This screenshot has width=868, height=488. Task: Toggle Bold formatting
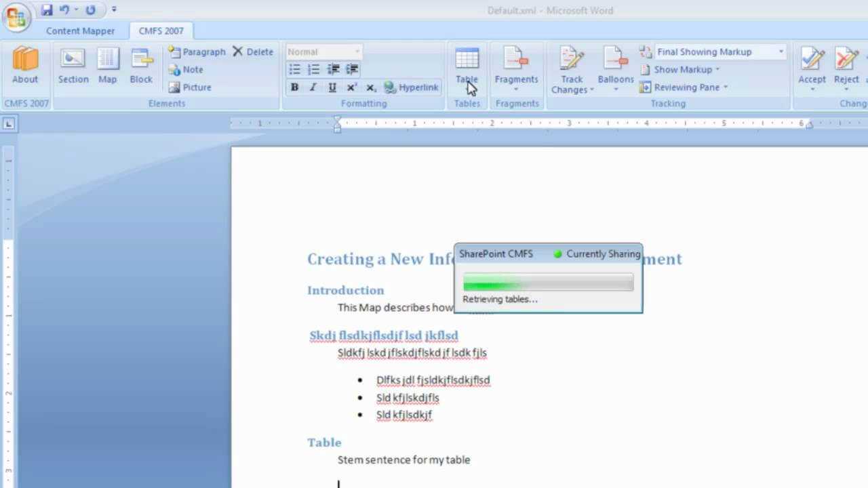(x=294, y=87)
